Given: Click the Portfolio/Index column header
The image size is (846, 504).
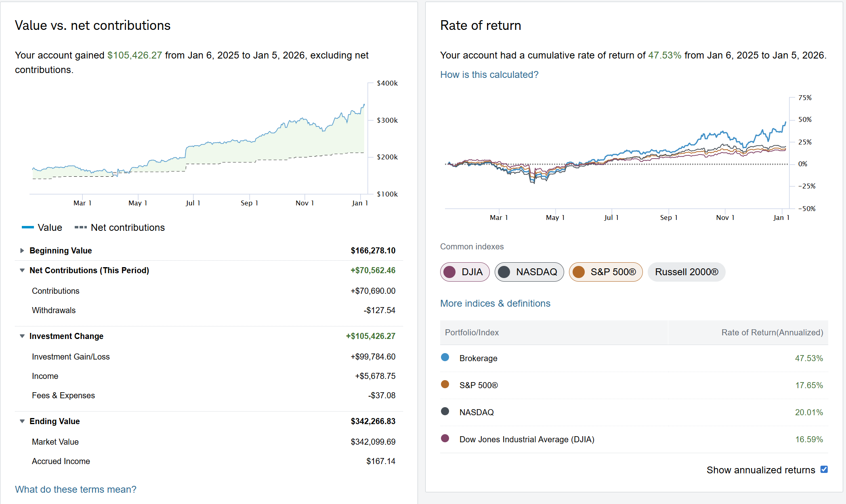Looking at the screenshot, I should tap(472, 333).
